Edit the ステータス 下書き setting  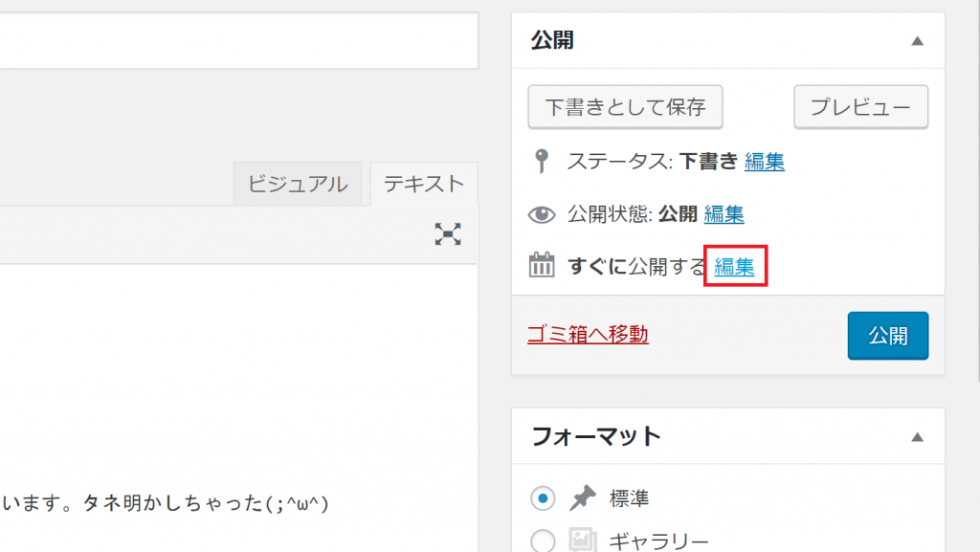coord(765,162)
